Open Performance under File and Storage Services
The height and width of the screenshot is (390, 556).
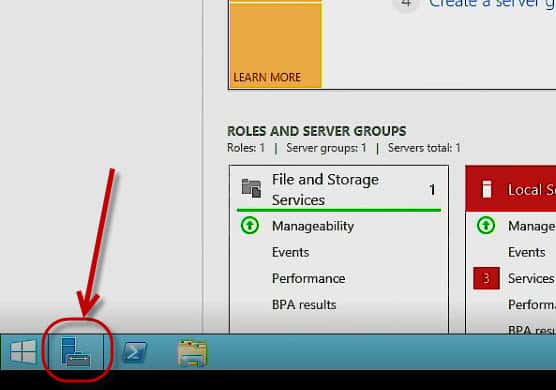tap(308, 278)
